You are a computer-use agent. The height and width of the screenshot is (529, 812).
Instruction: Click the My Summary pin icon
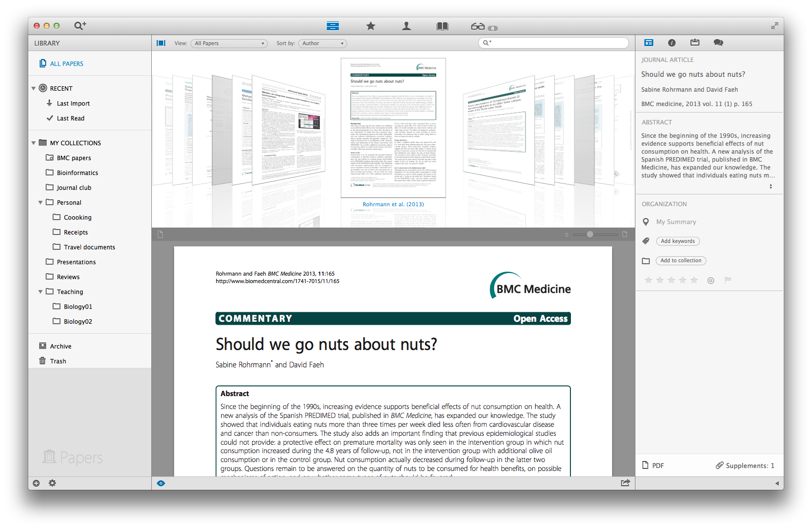(x=646, y=222)
